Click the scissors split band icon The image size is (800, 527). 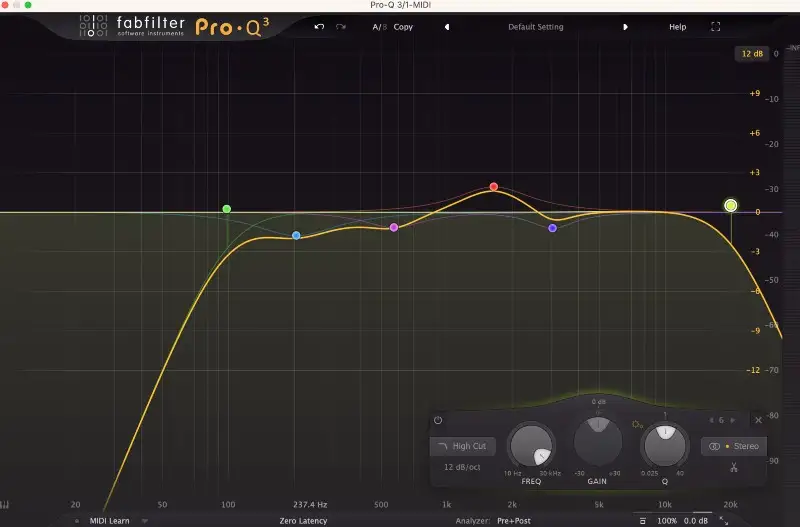[733, 467]
